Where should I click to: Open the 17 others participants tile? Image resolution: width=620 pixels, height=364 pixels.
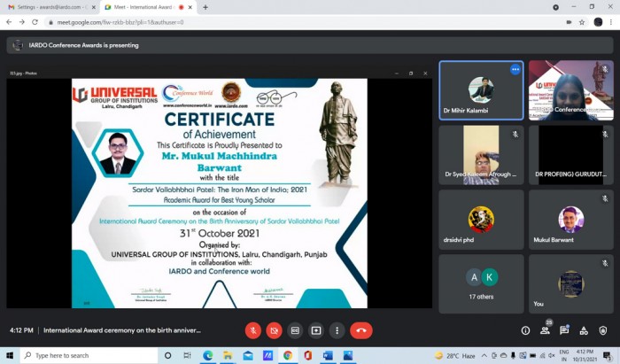(x=481, y=283)
